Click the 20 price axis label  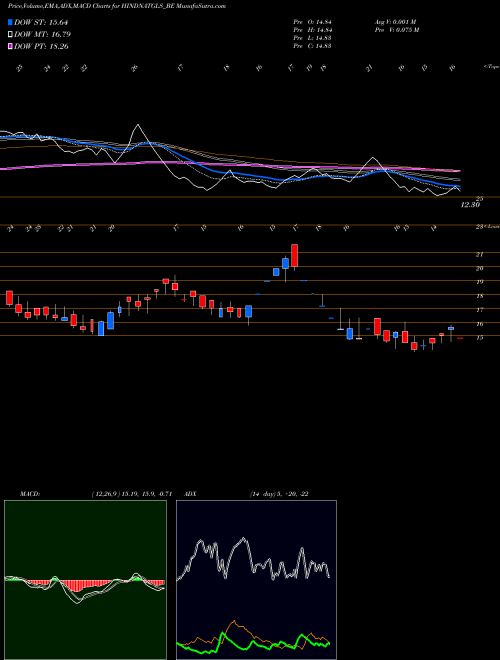tap(479, 269)
